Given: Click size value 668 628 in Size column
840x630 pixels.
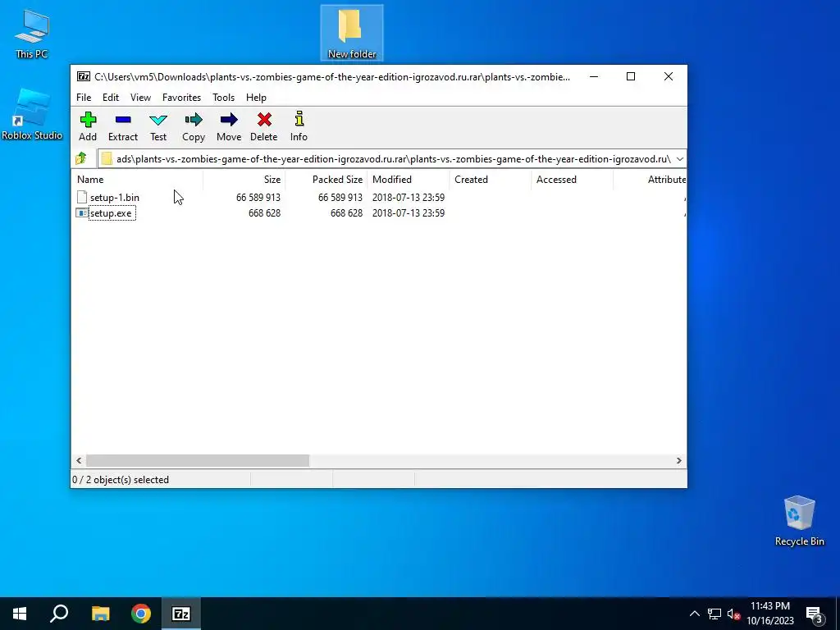Looking at the screenshot, I should pos(265,213).
